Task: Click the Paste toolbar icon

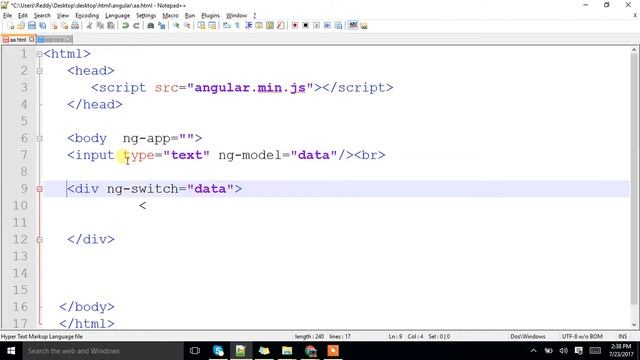Action: click(x=111, y=26)
